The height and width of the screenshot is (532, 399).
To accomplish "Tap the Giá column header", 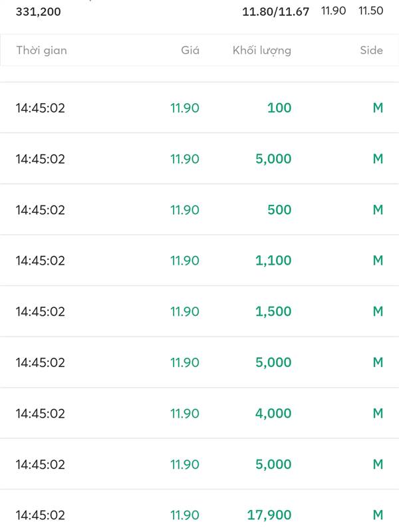I will coord(190,51).
